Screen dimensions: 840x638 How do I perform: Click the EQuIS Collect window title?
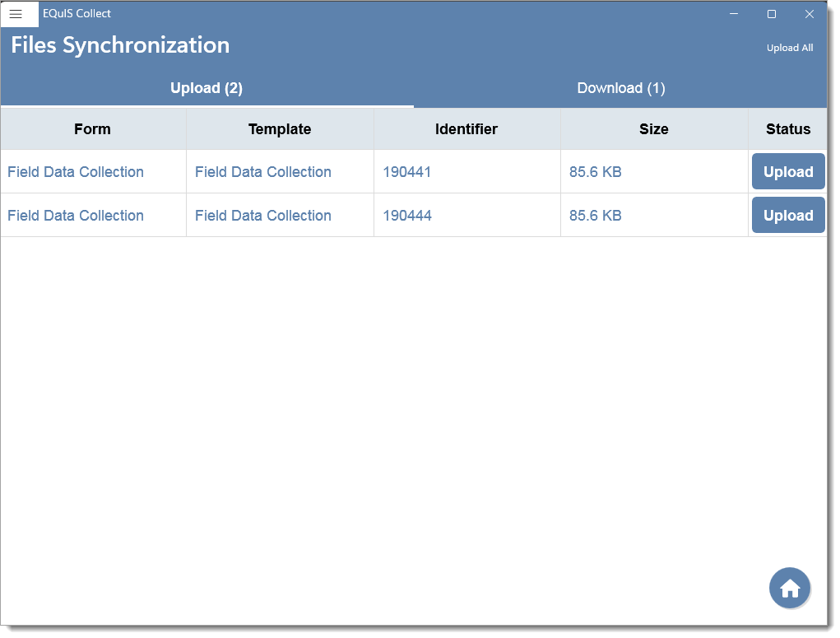tap(77, 13)
